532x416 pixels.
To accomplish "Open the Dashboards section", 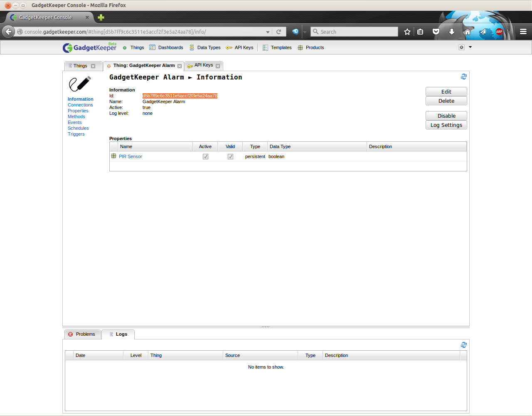I will (x=166, y=47).
